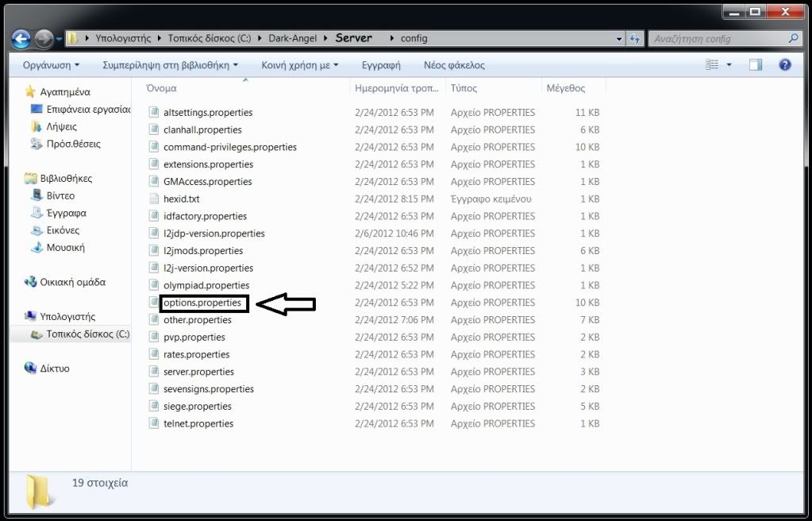The width and height of the screenshot is (812, 521).
Task: Expand the address bar history dropdown
Action: [x=619, y=37]
